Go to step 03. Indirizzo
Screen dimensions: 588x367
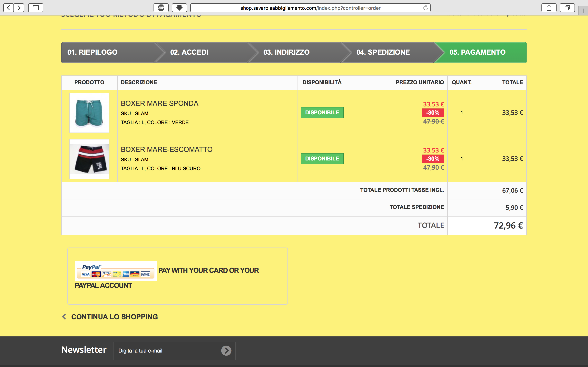click(286, 52)
